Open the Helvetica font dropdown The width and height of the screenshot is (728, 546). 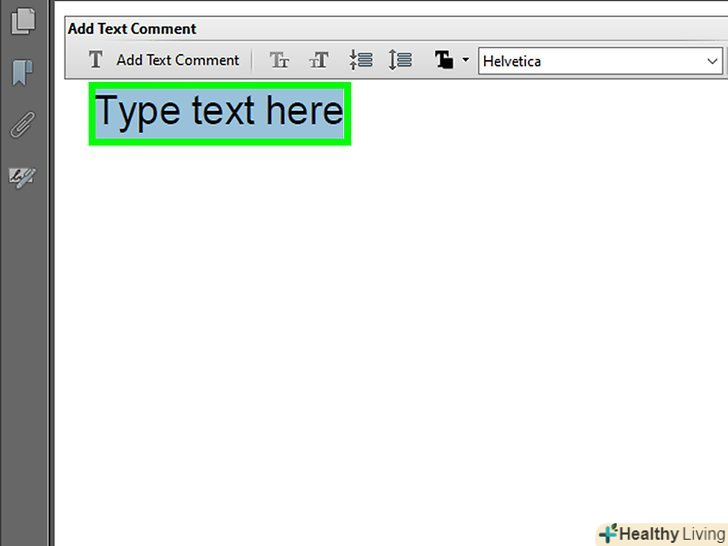tap(600, 61)
